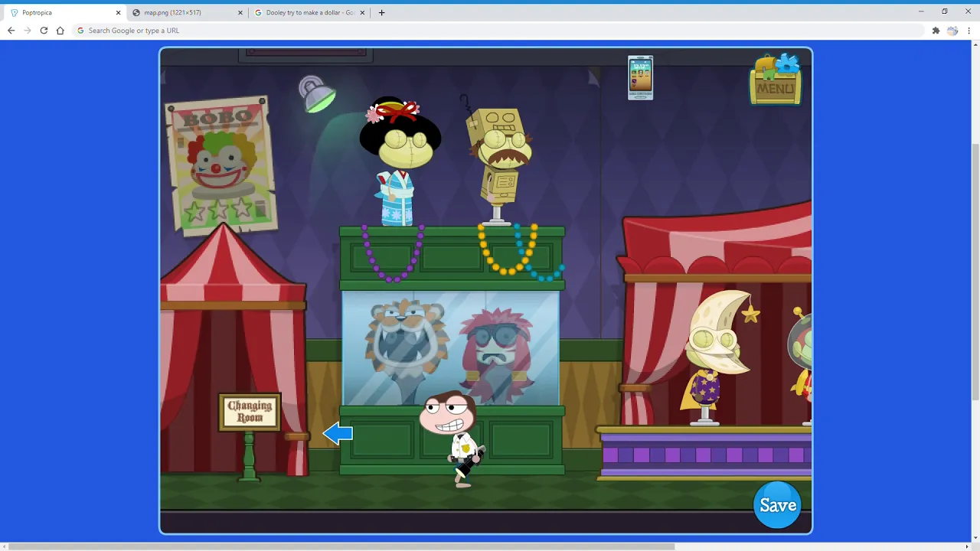Open the browser home page

tap(60, 31)
